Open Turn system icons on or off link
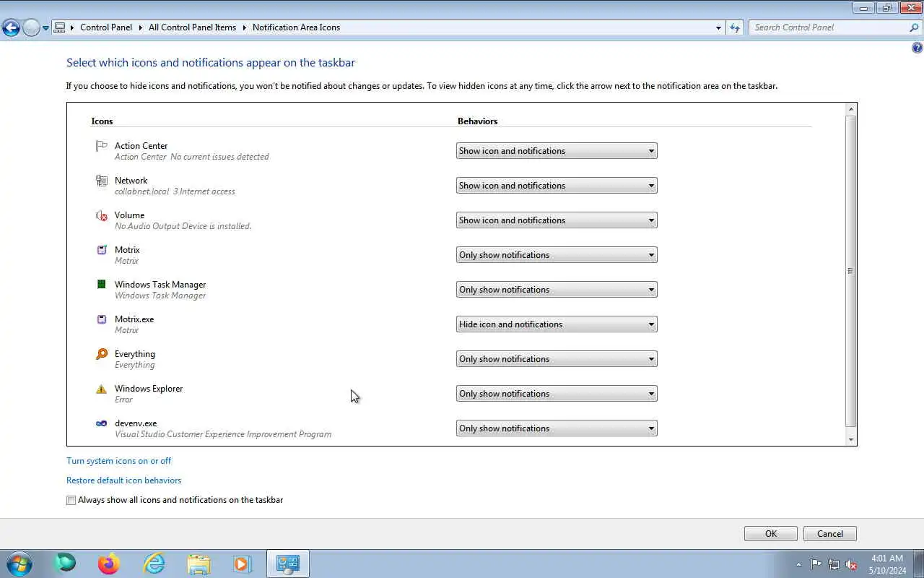 click(x=118, y=461)
